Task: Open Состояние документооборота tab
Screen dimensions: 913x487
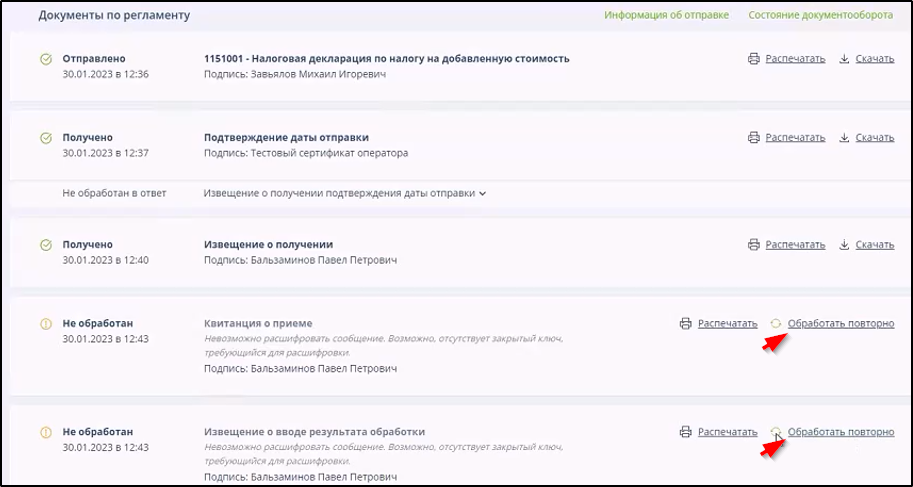Action: tap(821, 16)
